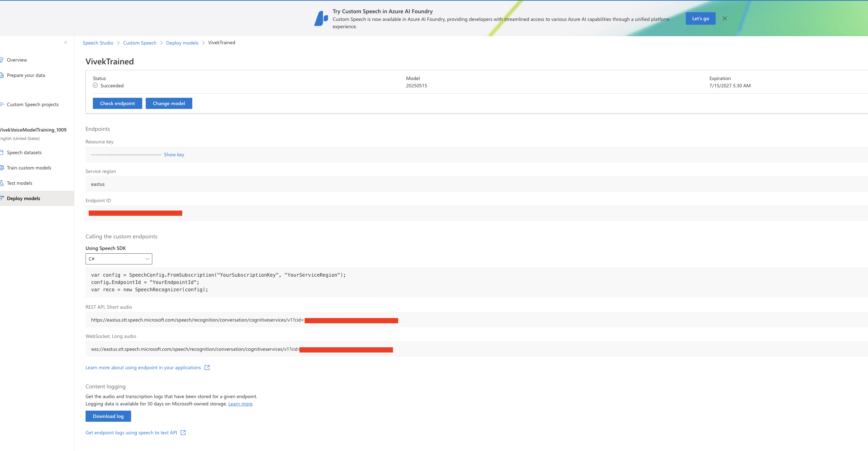Go to Custom Speech breadcrumb
The image size is (868, 451).
click(x=140, y=43)
